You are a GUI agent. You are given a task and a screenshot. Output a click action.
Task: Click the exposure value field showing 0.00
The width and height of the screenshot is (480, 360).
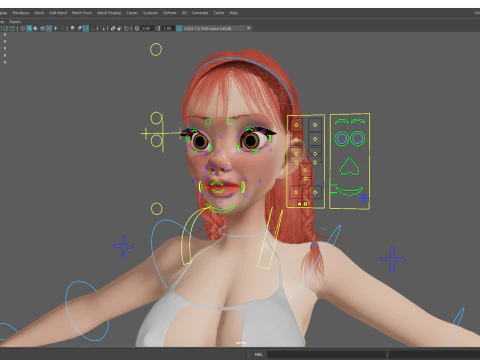[146, 28]
